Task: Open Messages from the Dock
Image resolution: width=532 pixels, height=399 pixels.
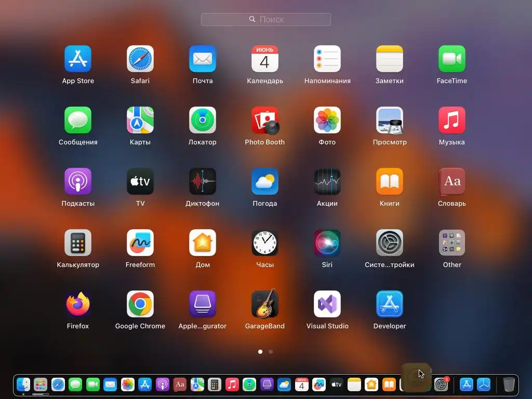Action: click(x=75, y=385)
